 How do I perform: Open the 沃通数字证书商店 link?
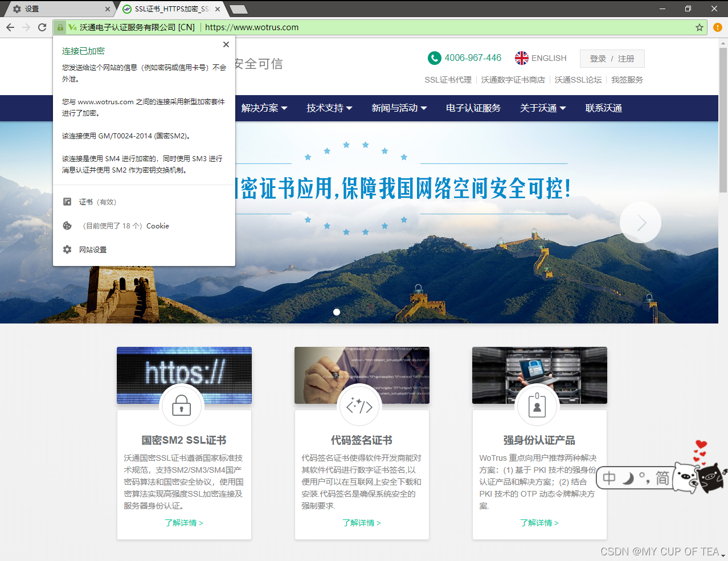[x=513, y=80]
